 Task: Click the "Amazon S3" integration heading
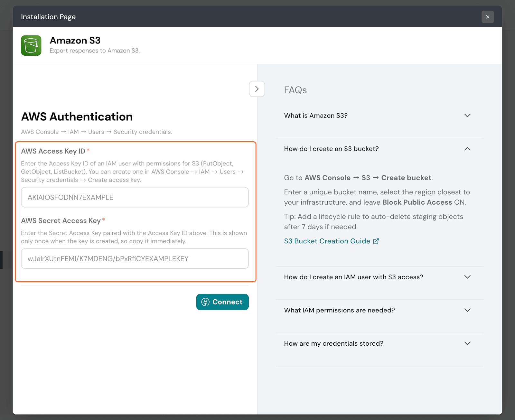tap(75, 41)
